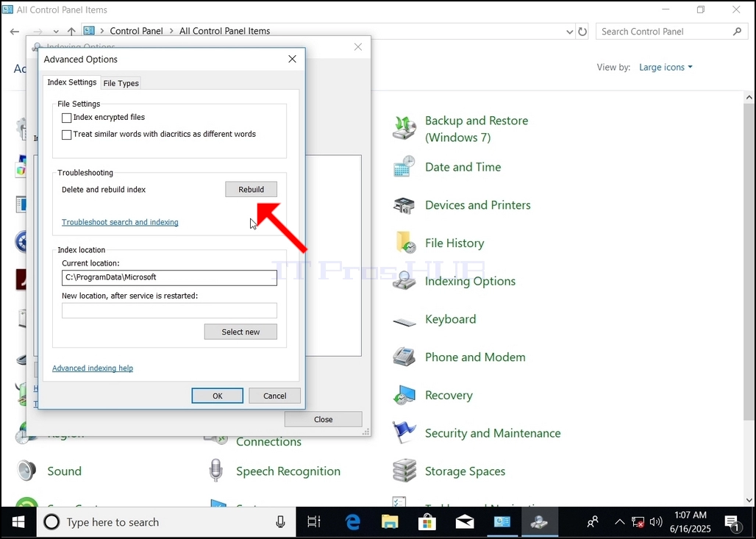Image resolution: width=756 pixels, height=539 pixels.
Task: Show hidden system tray icons
Action: click(x=619, y=522)
